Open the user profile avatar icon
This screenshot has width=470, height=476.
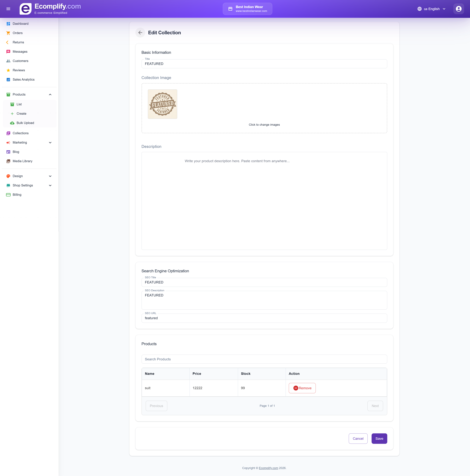(458, 9)
